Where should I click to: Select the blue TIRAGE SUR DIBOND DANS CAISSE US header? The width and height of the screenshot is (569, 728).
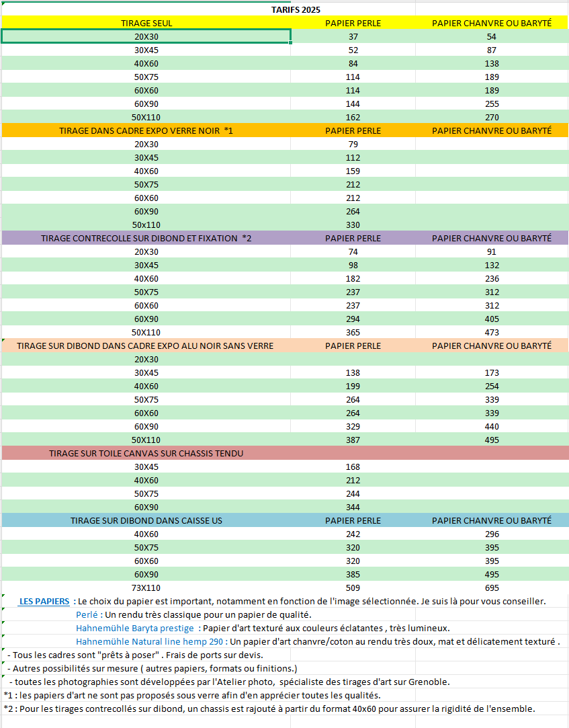(x=146, y=520)
